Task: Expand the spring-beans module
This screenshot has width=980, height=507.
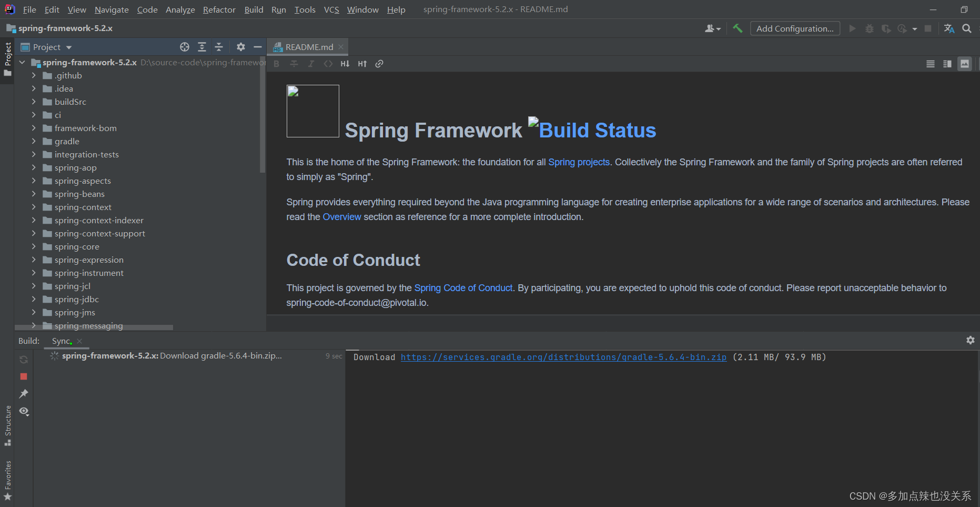Action: pyautogui.click(x=34, y=194)
